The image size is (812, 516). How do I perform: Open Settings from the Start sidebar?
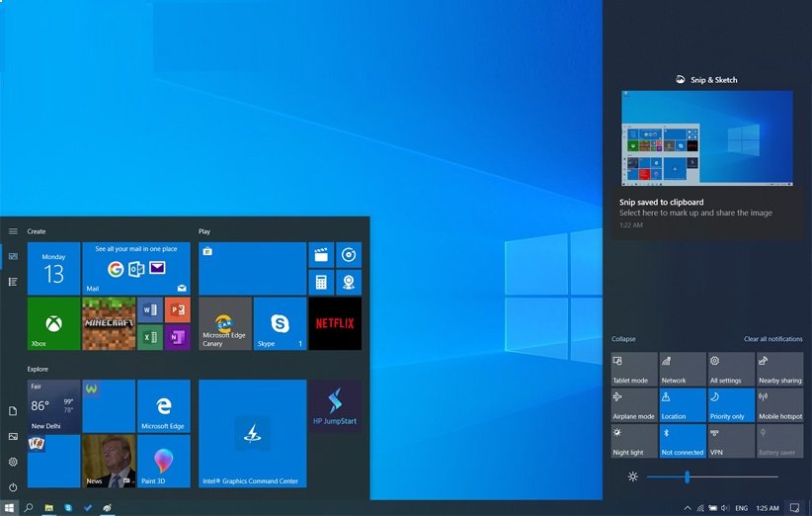tap(13, 462)
